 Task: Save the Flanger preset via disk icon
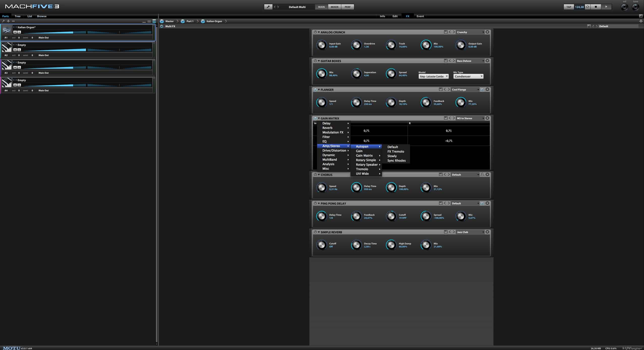point(441,89)
